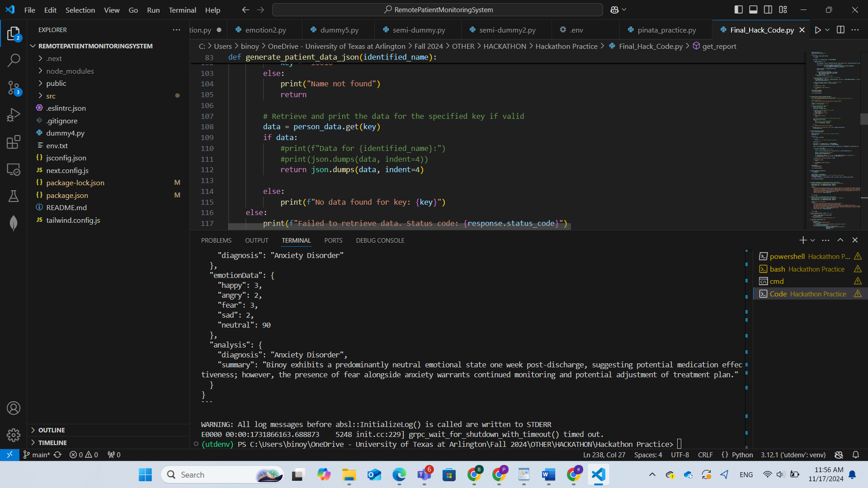The height and width of the screenshot is (488, 868).
Task: Select the bash Hackathon Practice terminal
Action: (x=807, y=269)
